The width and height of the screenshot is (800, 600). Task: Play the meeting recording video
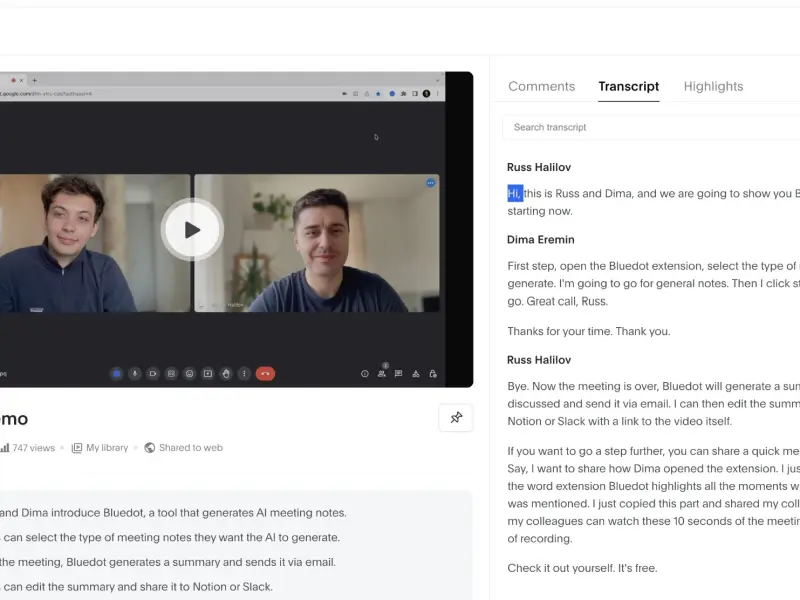(192, 230)
